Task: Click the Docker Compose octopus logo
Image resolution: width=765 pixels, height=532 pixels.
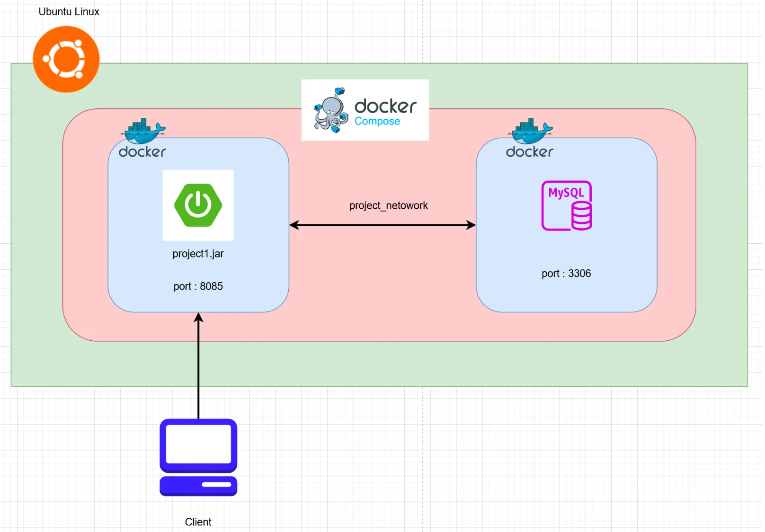Action: coord(330,110)
